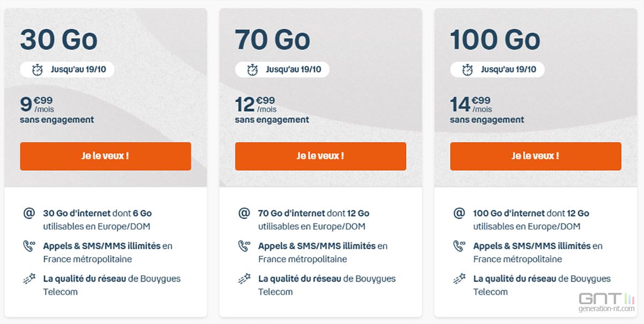644x324 pixels.
Task: Click the @ internet icon under 70 Go
Action: (244, 213)
